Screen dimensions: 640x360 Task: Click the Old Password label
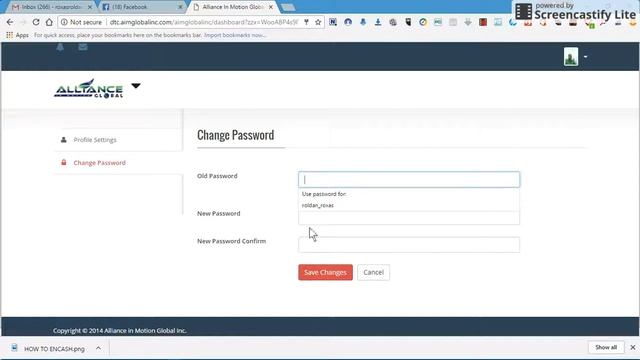click(217, 176)
